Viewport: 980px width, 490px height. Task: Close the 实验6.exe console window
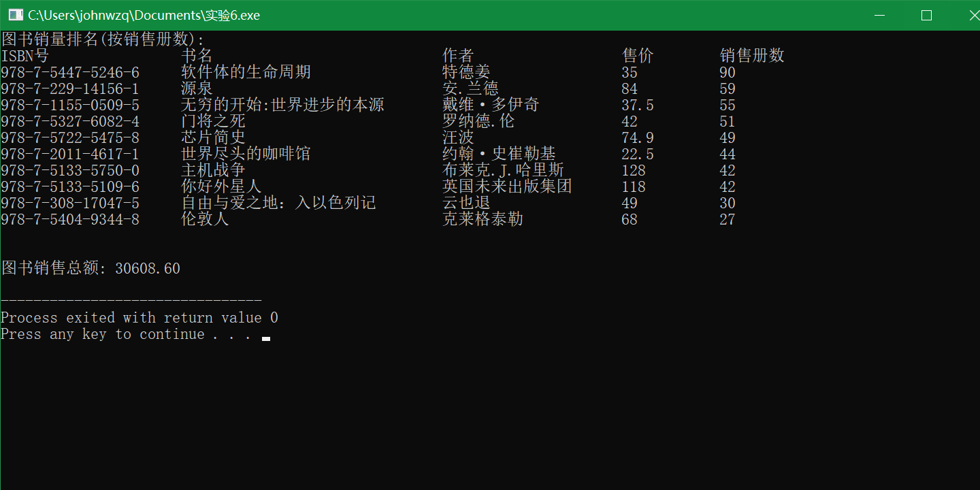[x=973, y=14]
